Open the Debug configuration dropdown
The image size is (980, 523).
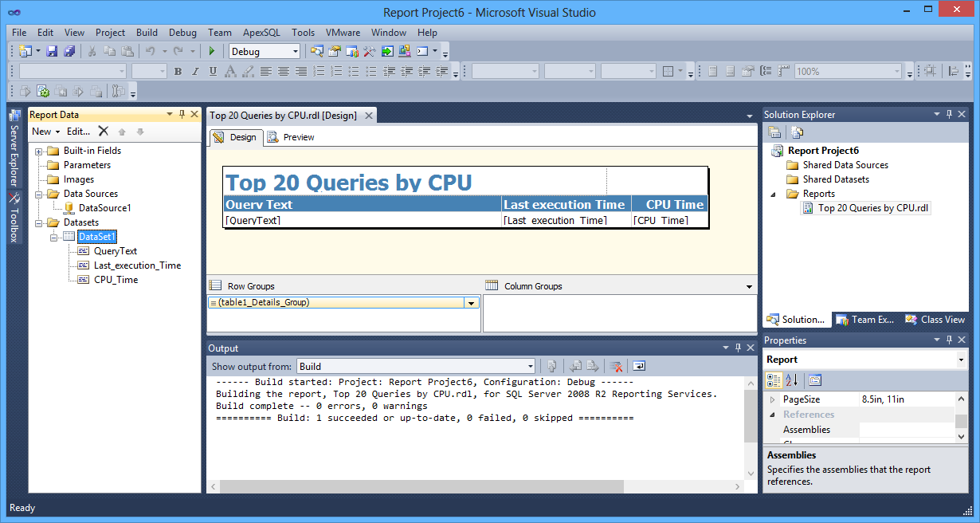[296, 51]
